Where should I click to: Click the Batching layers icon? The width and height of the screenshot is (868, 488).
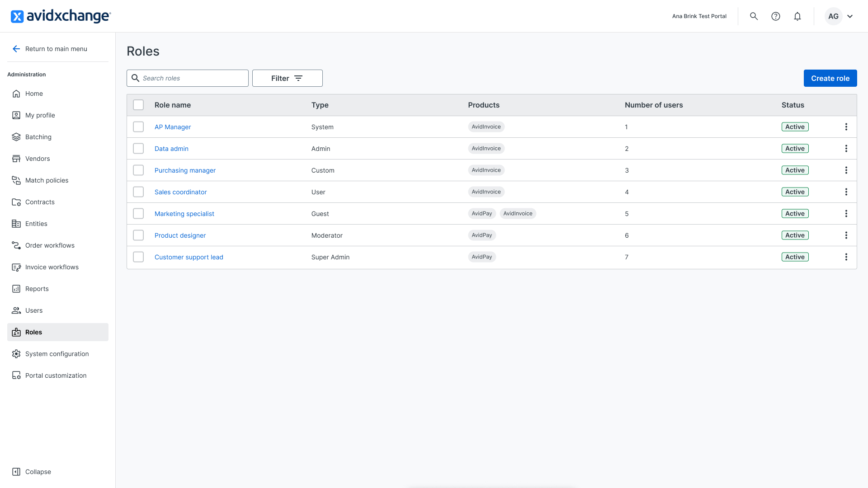click(16, 137)
